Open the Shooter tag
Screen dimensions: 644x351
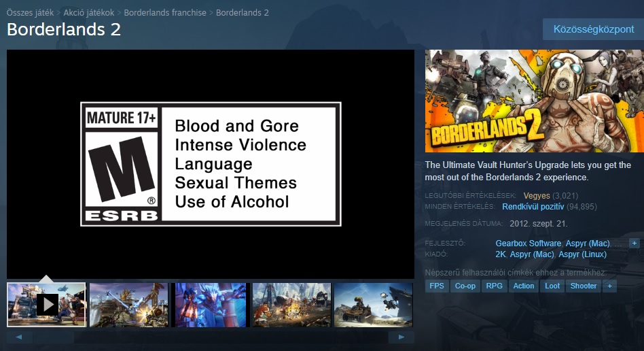(583, 286)
